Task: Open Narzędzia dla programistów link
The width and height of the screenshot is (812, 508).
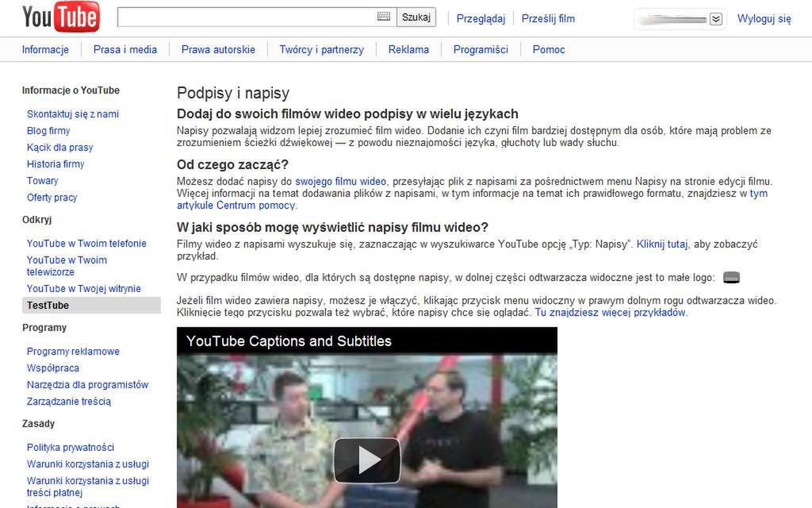Action: click(x=87, y=385)
